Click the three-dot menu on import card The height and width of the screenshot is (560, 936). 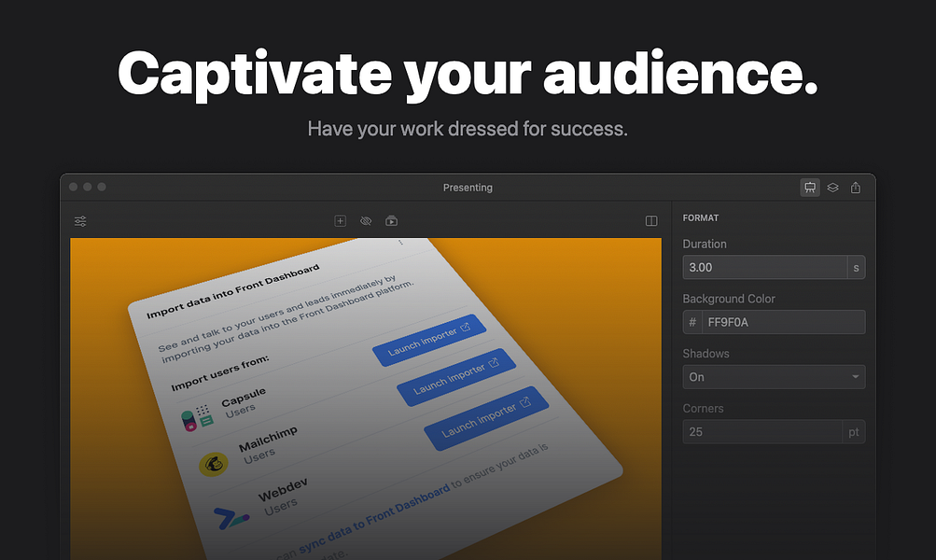coord(400,243)
